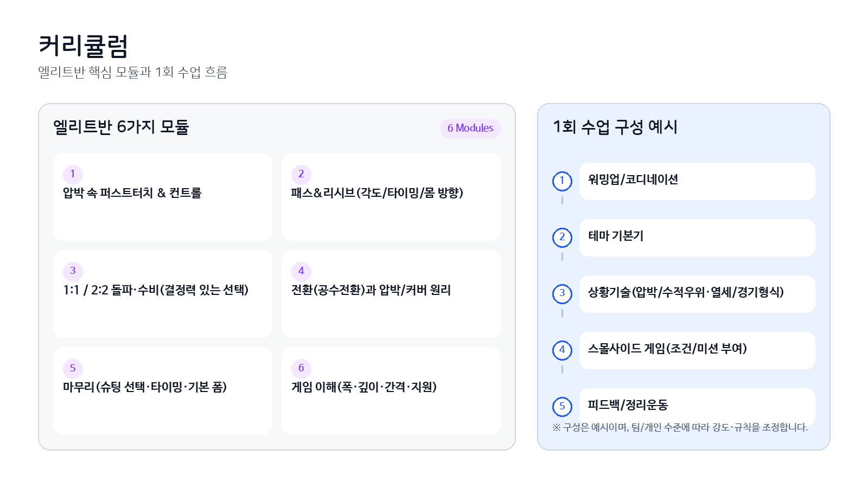The image size is (868, 488).
Task: Click the purple module number 2 badge
Action: 301,174
